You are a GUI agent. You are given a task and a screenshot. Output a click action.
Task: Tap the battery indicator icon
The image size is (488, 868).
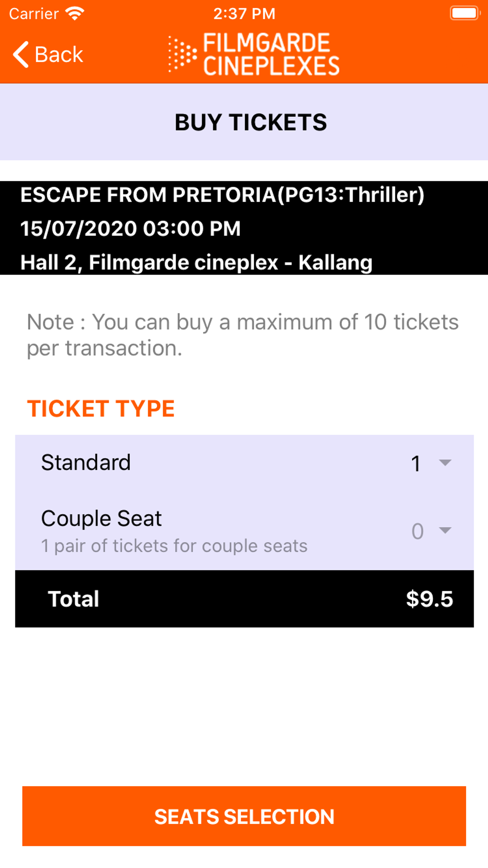coord(464,13)
